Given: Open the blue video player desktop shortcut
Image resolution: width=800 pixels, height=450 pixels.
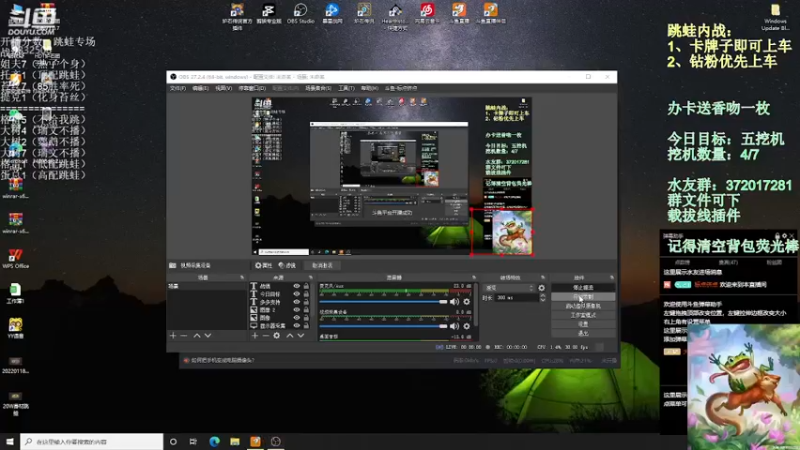Looking at the screenshot, I should (x=332, y=14).
